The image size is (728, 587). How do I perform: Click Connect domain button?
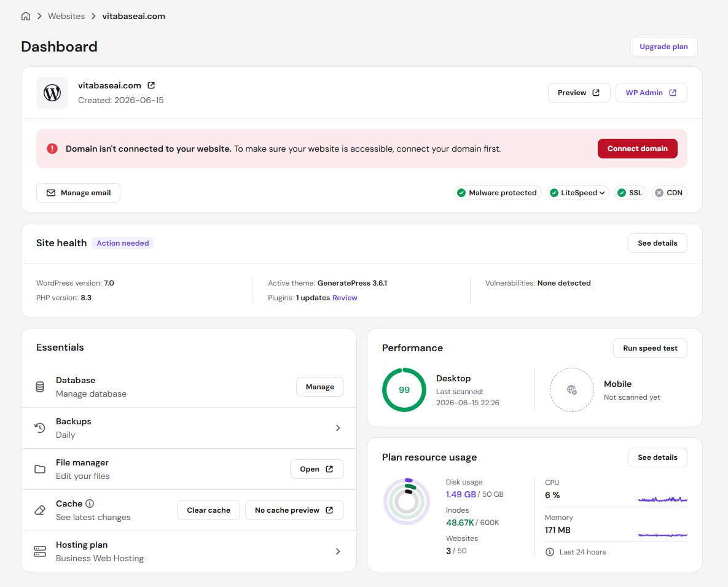[637, 149]
